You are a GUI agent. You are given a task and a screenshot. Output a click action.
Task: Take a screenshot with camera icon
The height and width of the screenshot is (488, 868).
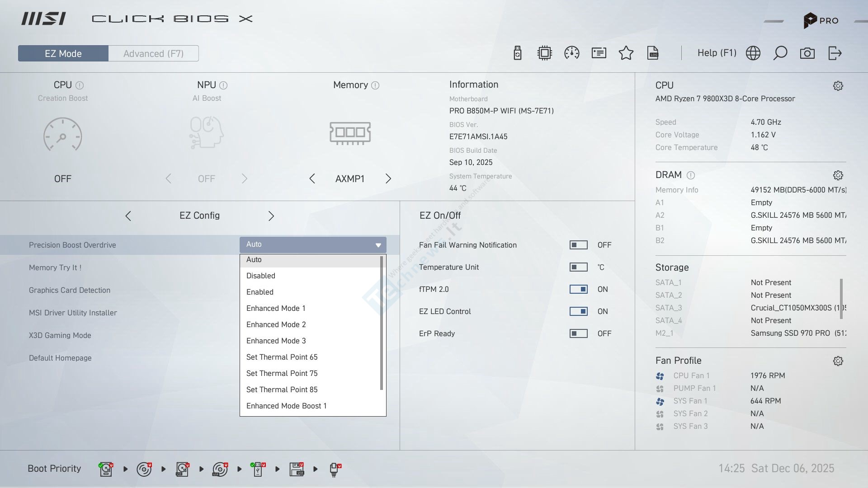(807, 53)
